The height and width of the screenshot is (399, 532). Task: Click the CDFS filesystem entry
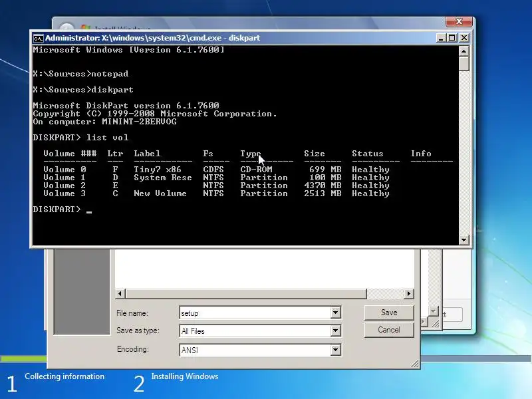pyautogui.click(x=213, y=170)
